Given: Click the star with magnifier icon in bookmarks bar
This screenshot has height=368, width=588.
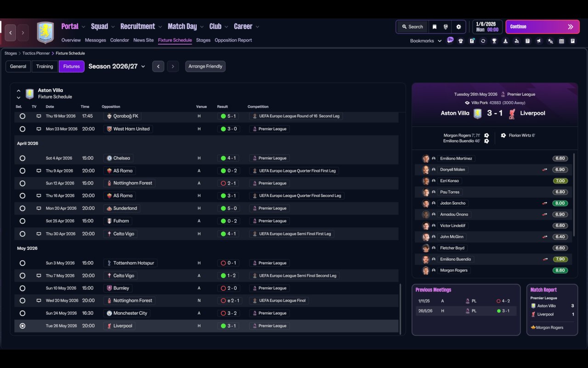Looking at the screenshot, I should pyautogui.click(x=550, y=41).
